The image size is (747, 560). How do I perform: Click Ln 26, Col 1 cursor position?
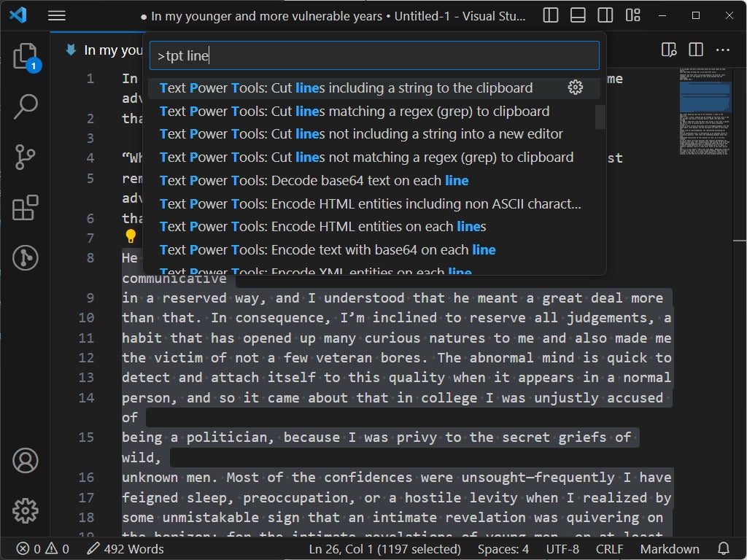pyautogui.click(x=385, y=548)
